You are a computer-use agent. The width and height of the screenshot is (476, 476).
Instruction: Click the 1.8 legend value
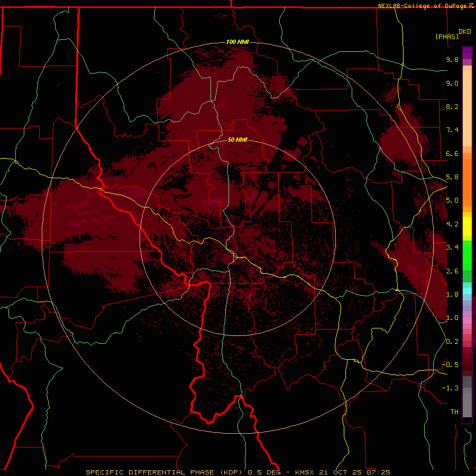452,295
